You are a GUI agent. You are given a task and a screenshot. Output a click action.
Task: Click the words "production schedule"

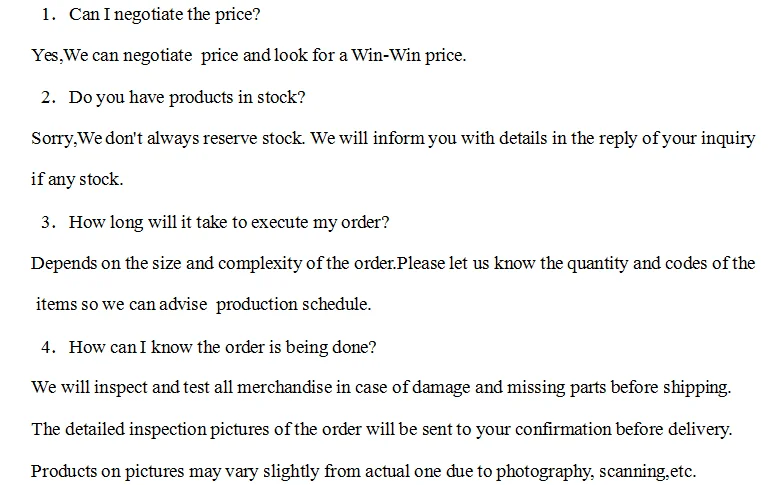point(293,304)
